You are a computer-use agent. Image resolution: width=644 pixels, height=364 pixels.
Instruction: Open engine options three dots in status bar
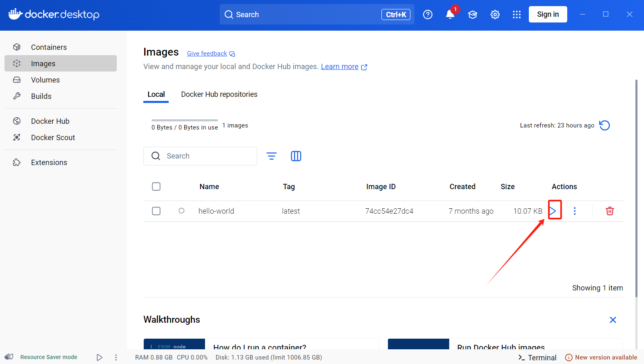(x=116, y=357)
